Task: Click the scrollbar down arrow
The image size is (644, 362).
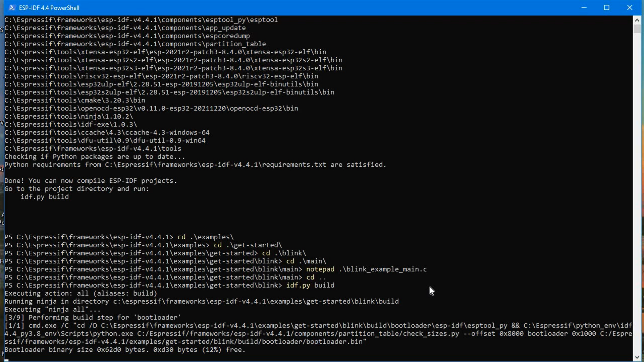Action: pos(638,357)
